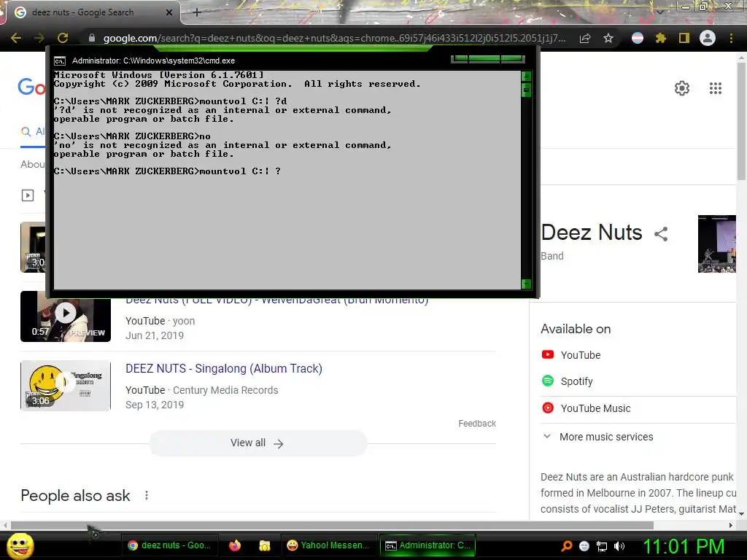The image size is (747, 560).
Task: Open Chrome profile avatar
Action: 708,38
